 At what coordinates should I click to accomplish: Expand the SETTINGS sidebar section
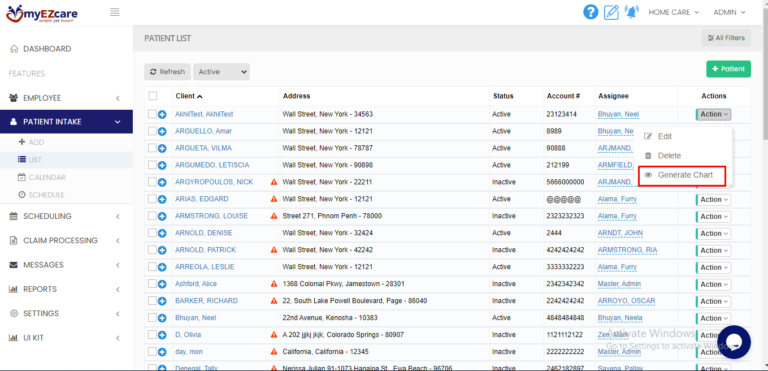[x=66, y=313]
